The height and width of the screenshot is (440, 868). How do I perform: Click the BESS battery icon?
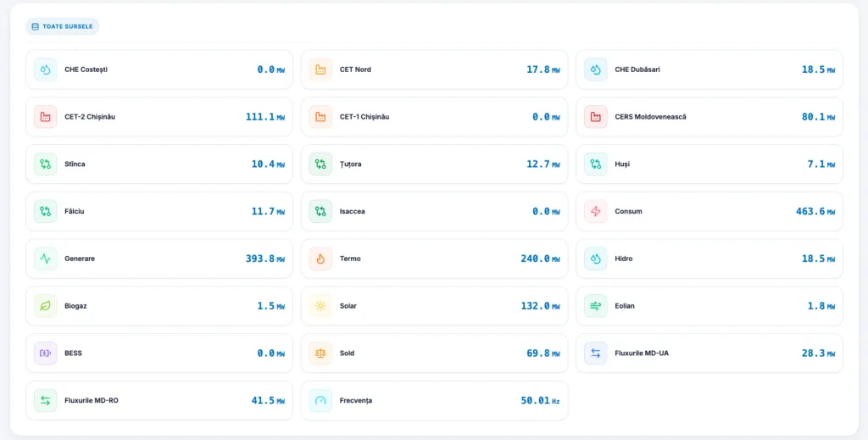click(x=46, y=353)
